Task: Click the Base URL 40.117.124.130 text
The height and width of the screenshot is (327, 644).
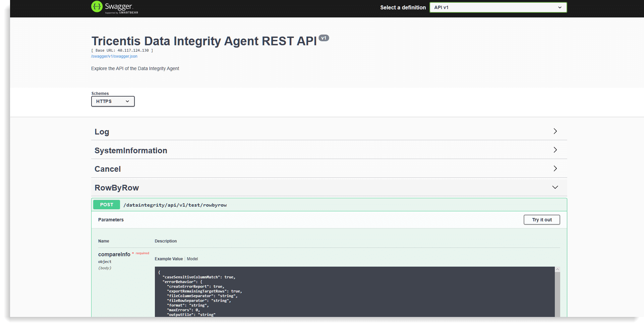Action: [122, 50]
